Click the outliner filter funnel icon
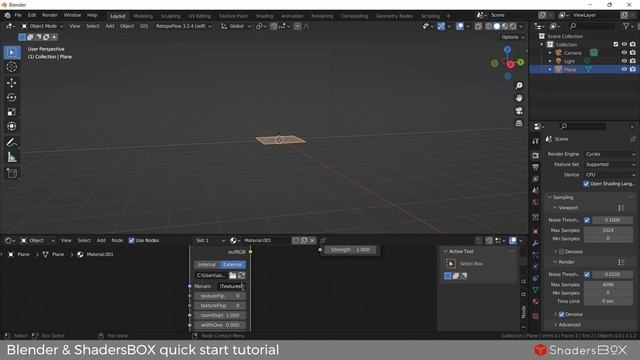Screen dimensions: 640x360 [x=626, y=26]
